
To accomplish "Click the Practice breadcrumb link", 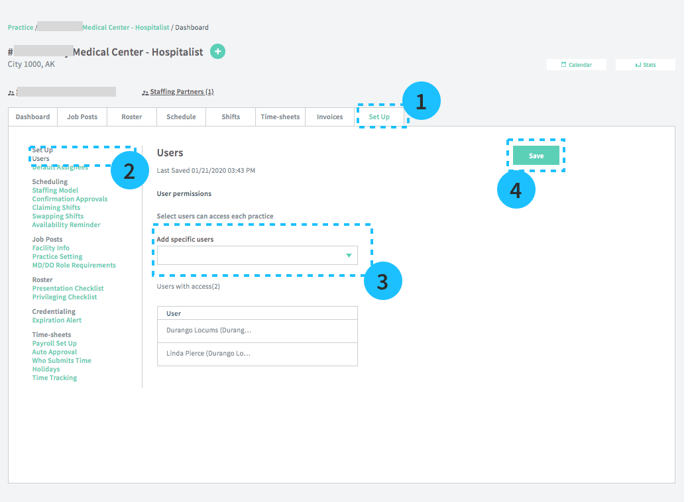I will point(20,27).
